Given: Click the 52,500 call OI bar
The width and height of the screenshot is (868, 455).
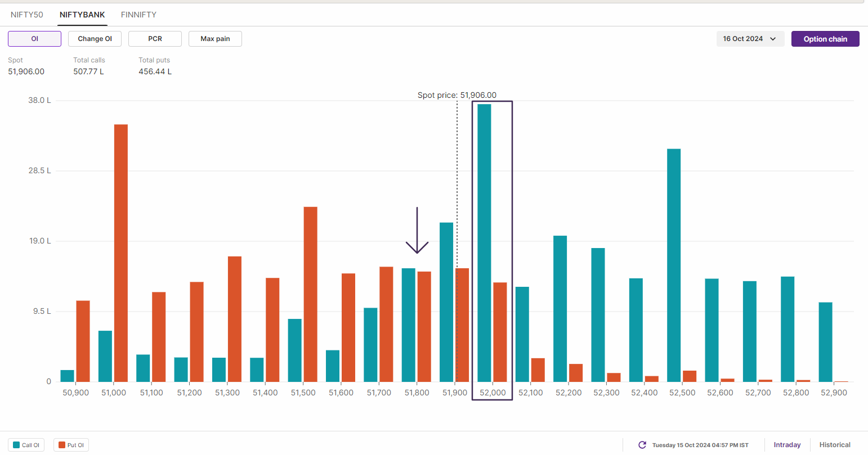Looking at the screenshot, I should pyautogui.click(x=674, y=265).
